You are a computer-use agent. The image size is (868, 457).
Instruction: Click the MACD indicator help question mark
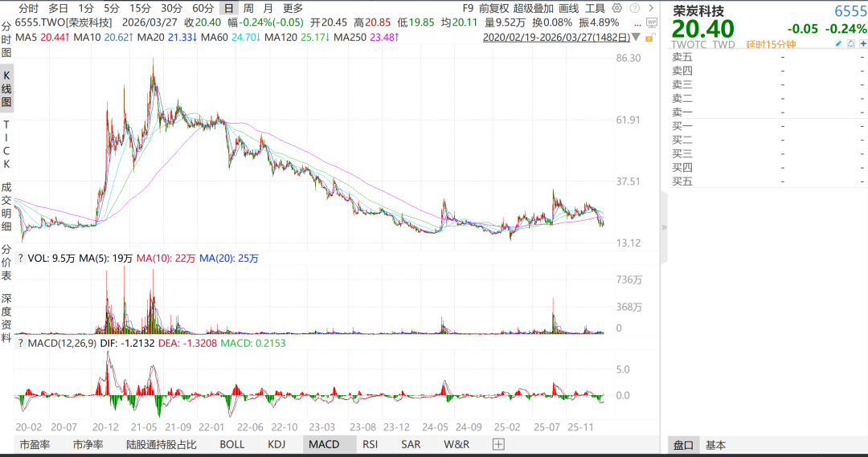point(20,343)
